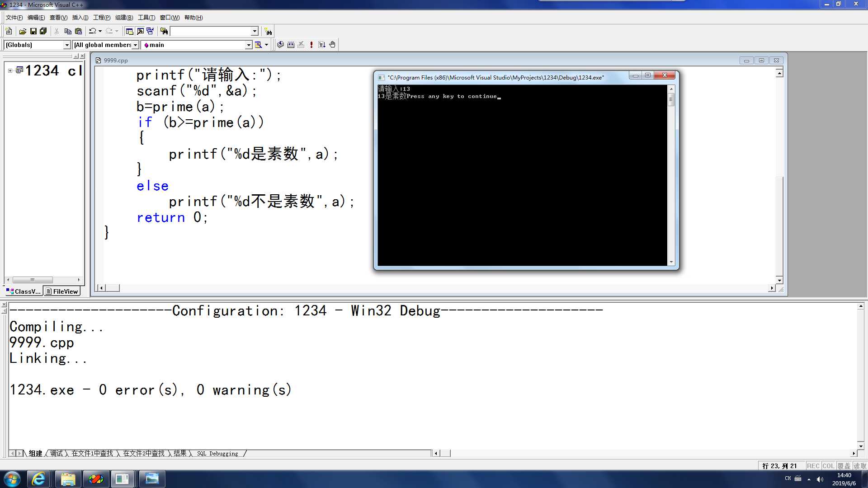
Task: Click the Build (组建) menu item
Action: click(x=123, y=17)
